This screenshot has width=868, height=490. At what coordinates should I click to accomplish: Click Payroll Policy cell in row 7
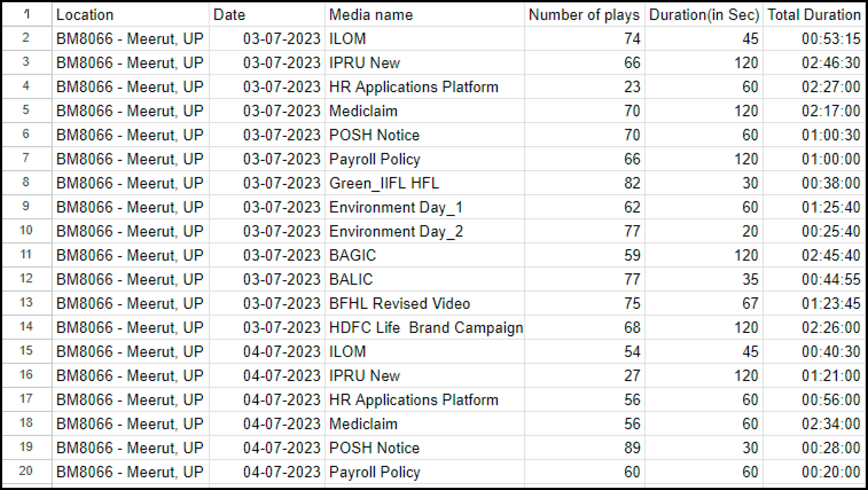pos(425,159)
